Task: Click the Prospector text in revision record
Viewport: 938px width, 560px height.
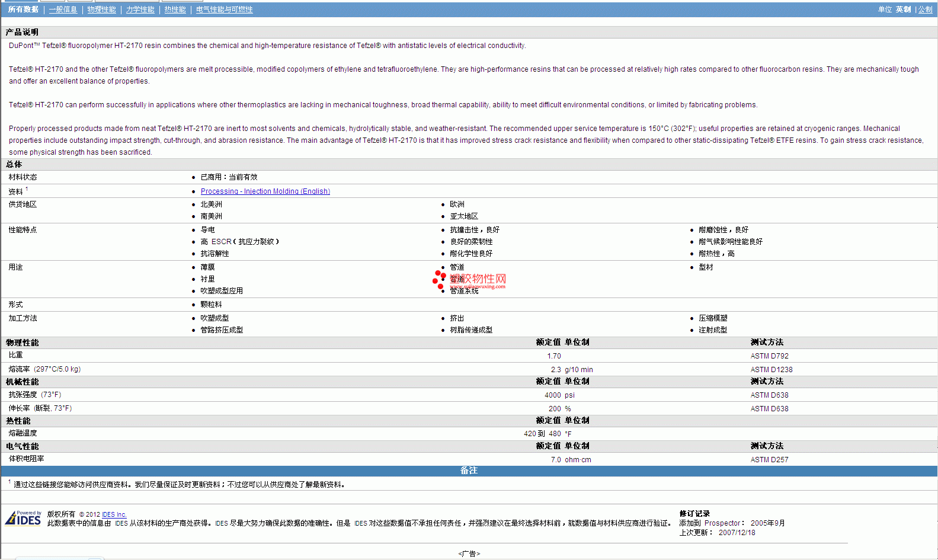Action: point(722,523)
